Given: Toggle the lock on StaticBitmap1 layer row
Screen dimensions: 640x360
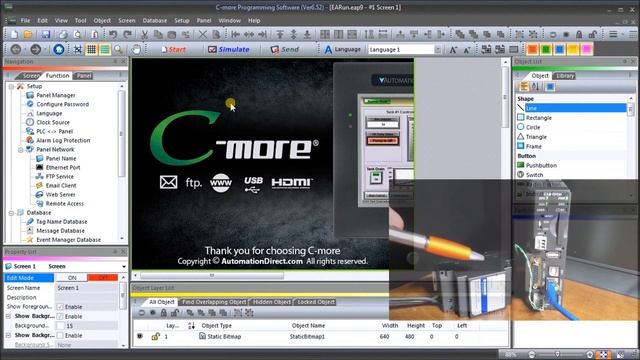Looking at the screenshot, I should 155,336.
